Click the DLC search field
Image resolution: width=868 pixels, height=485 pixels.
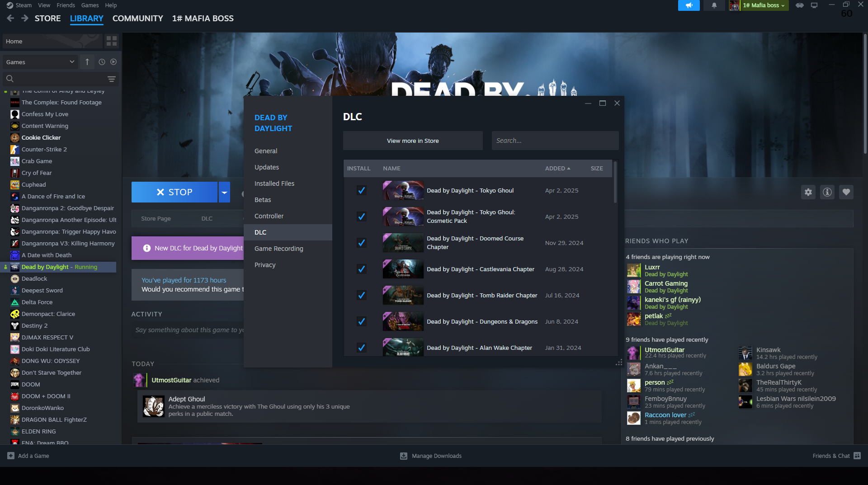point(555,141)
